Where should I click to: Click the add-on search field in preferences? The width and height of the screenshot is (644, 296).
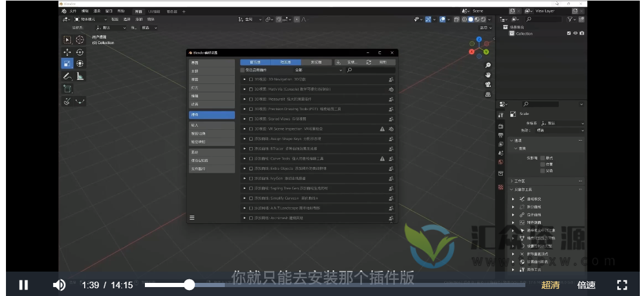pyautogui.click(x=370, y=70)
